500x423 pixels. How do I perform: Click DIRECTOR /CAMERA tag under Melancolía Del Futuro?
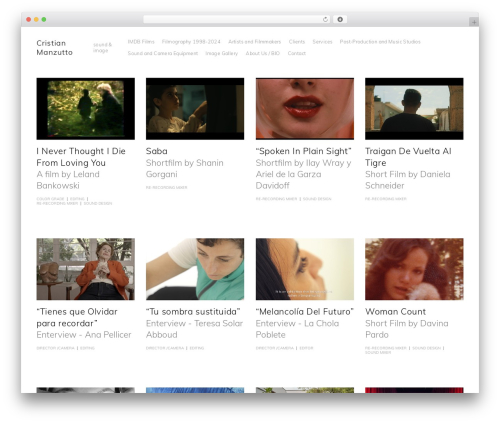275,348
